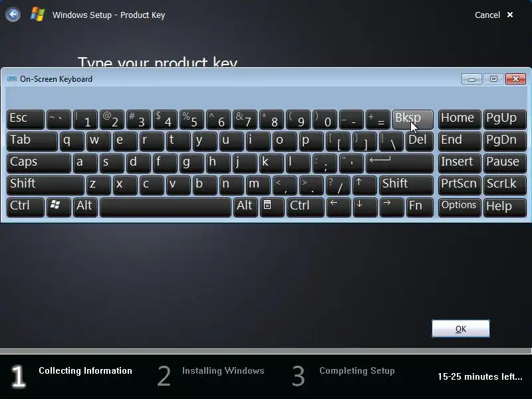Screen dimensions: 532x399
Task: Tap the PgDn key
Action: [505, 142]
